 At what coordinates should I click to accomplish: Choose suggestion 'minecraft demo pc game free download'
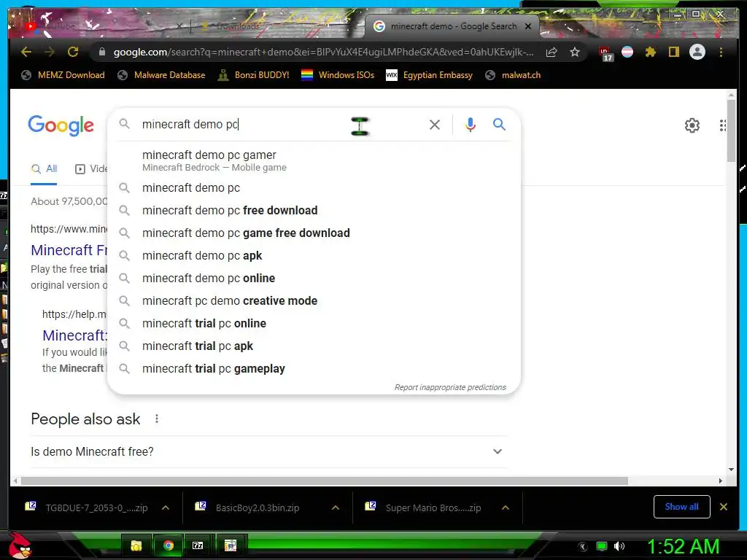pyautogui.click(x=314, y=233)
